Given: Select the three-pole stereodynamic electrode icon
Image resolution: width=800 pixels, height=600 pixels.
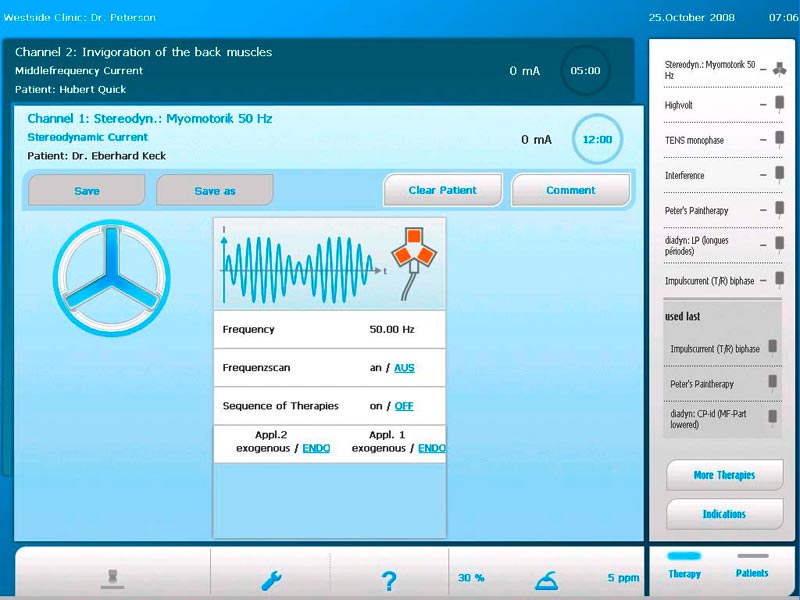Looking at the screenshot, I should tap(112, 278).
